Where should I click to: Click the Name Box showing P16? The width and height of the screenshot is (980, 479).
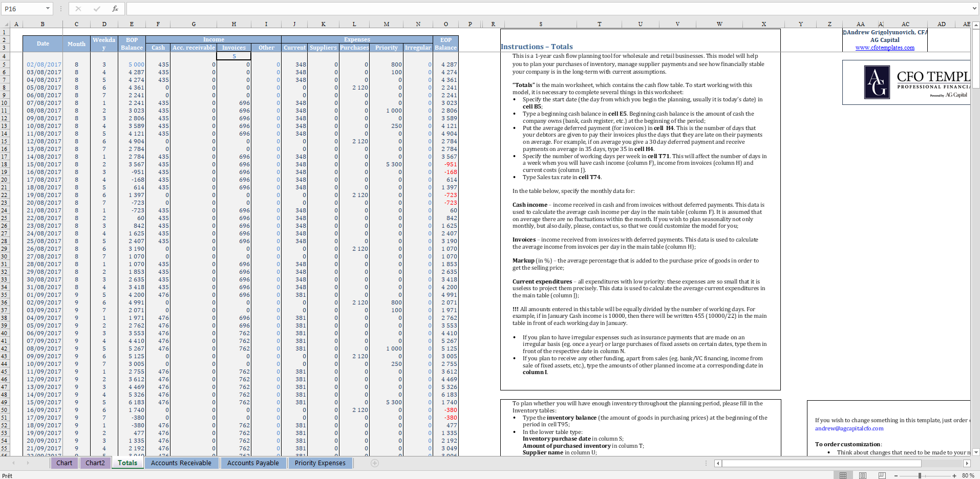(23, 9)
